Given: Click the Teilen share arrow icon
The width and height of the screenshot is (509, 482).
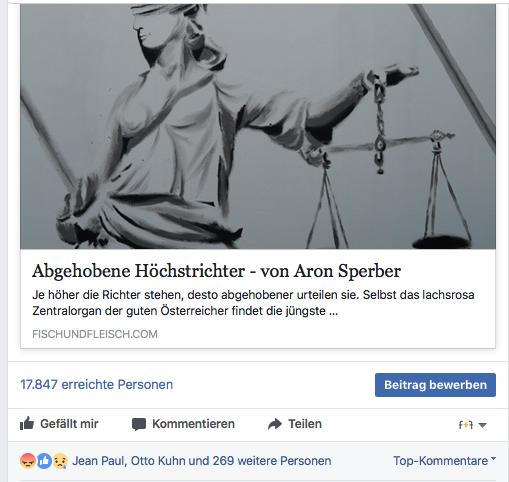Looking at the screenshot, I should click(x=275, y=424).
